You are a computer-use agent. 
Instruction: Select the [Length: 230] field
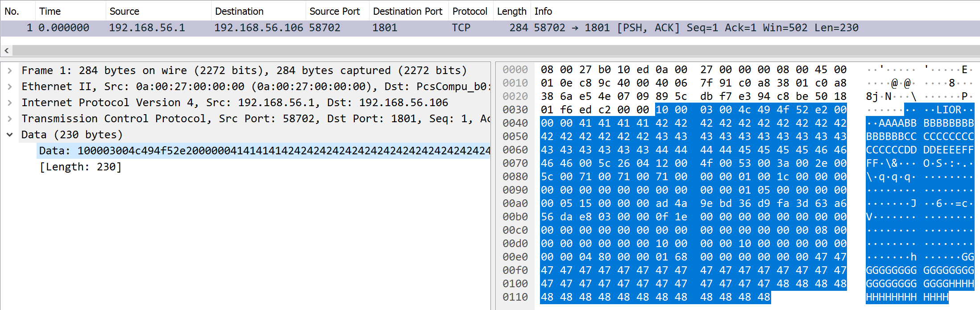[80, 167]
